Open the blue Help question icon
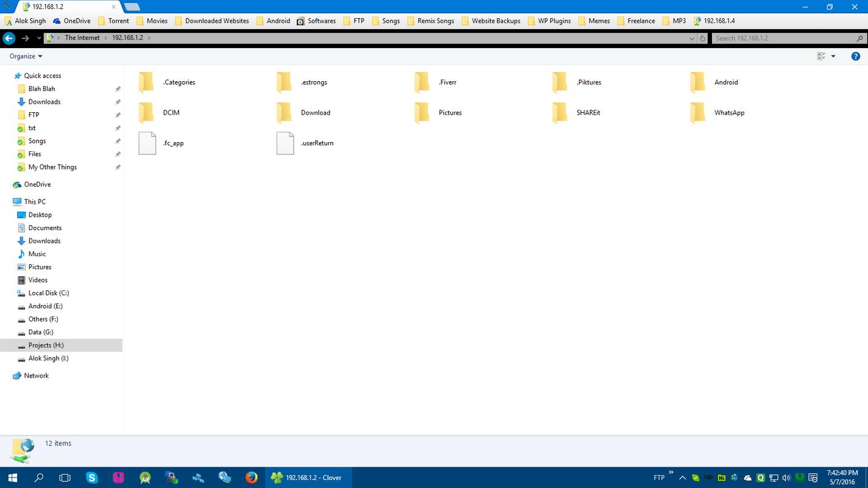868x488 pixels. (855, 56)
